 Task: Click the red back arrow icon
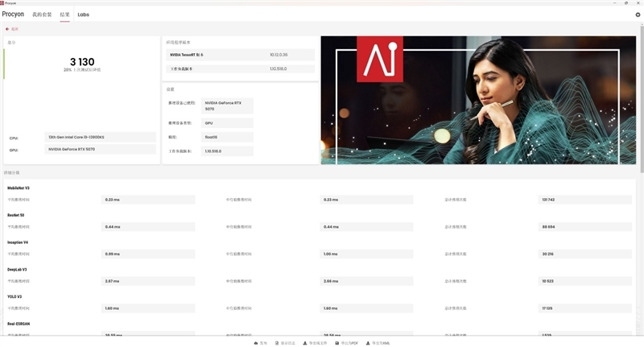tap(7, 28)
